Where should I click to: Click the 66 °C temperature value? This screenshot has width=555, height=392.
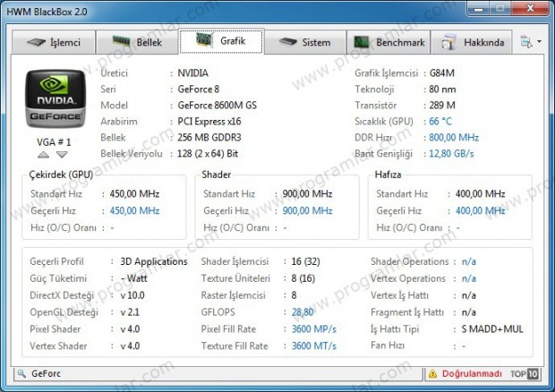click(x=440, y=122)
